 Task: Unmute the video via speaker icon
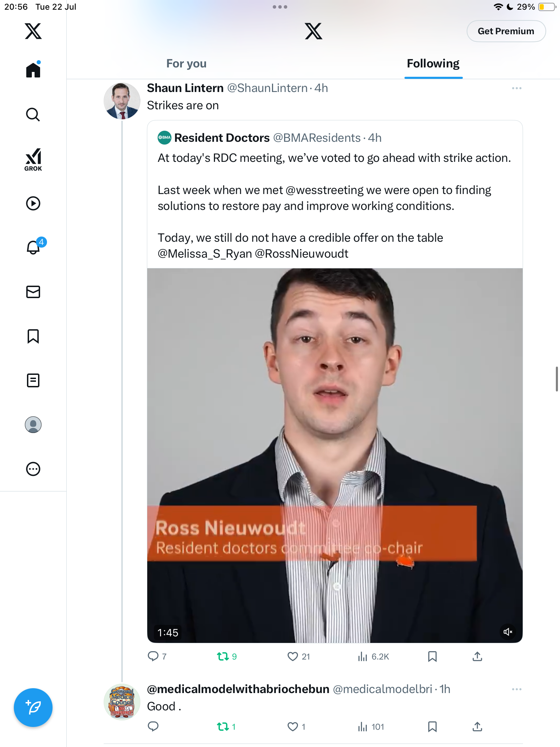(x=508, y=632)
